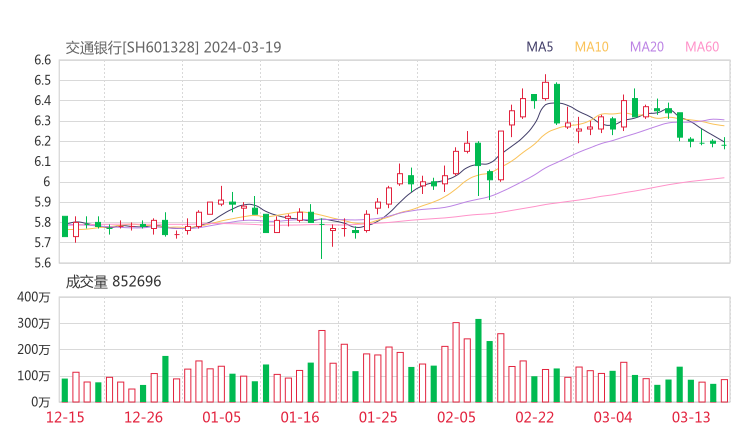Click the 6.6 price axis label
The height and width of the screenshot is (440, 740).
click(x=42, y=60)
